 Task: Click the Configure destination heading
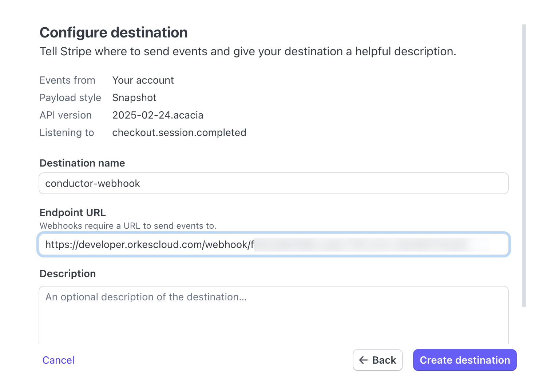click(x=114, y=32)
